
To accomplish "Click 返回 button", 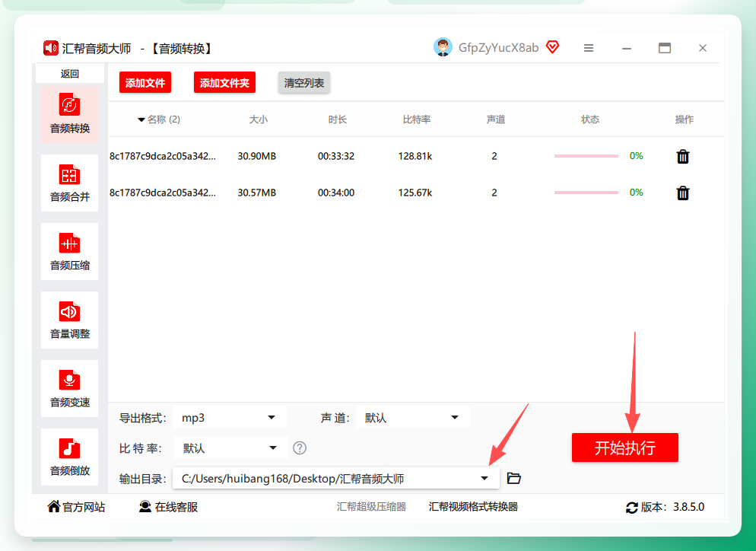I will click(x=69, y=73).
